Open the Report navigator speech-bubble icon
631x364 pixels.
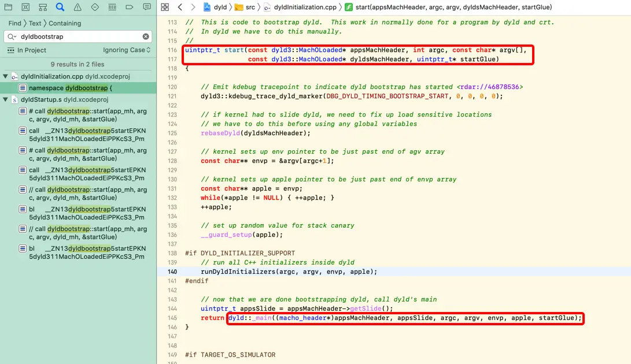pyautogui.click(x=147, y=7)
